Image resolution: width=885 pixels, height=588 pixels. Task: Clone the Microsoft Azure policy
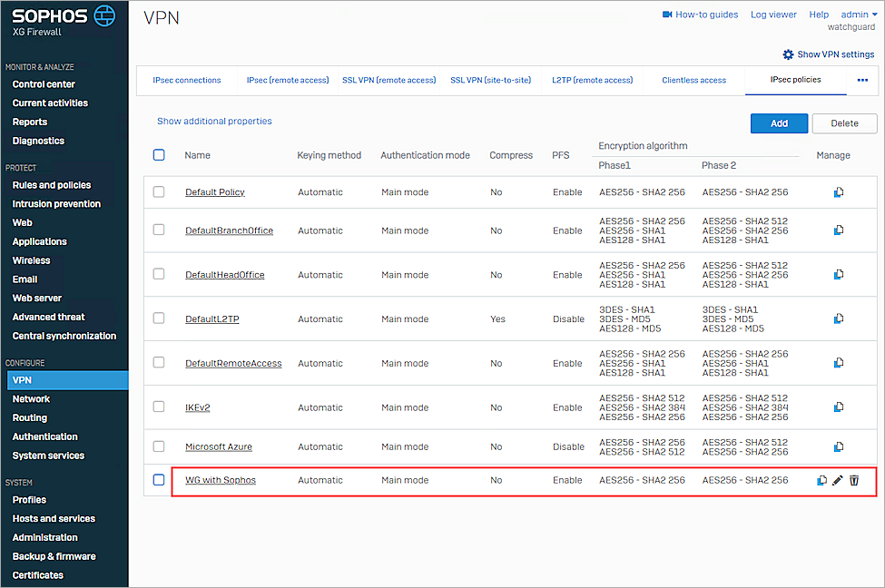837,446
